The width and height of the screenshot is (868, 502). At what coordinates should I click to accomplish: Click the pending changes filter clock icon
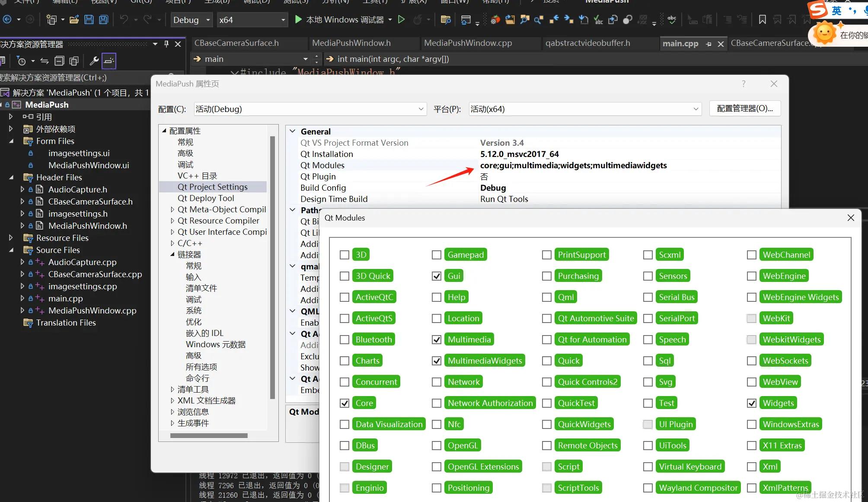[21, 61]
